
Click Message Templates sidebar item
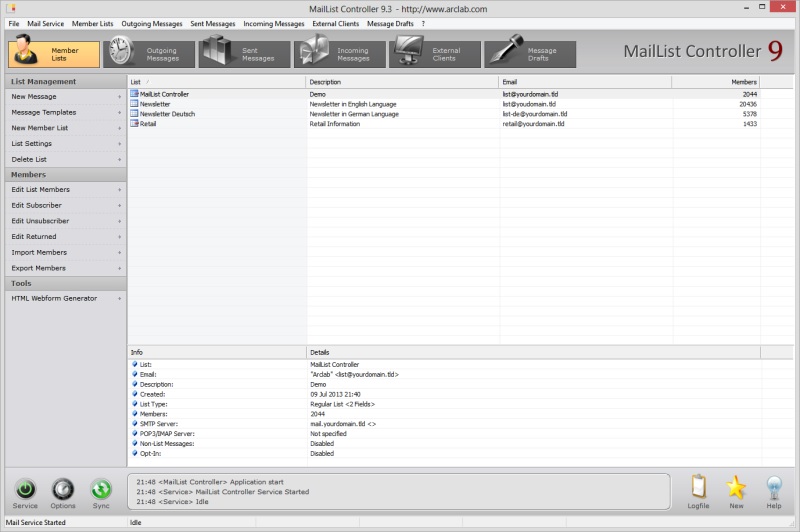point(66,112)
